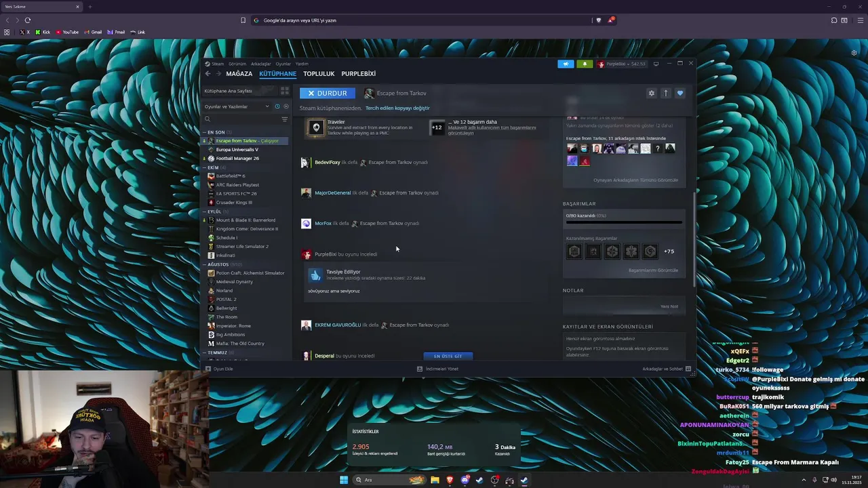Go forward with Steam's forward arrow
The width and height of the screenshot is (868, 488).
218,74
